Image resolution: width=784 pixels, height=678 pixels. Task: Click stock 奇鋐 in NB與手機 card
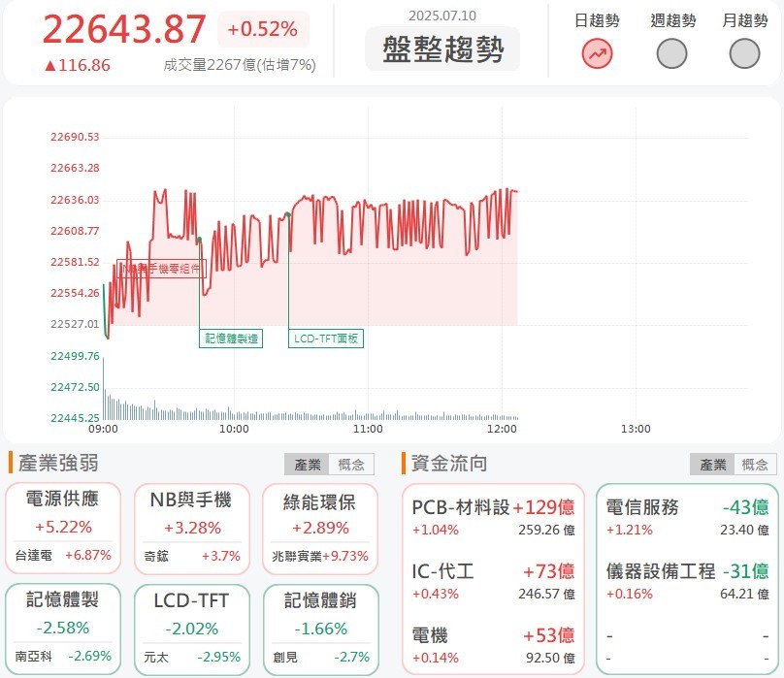(x=156, y=556)
